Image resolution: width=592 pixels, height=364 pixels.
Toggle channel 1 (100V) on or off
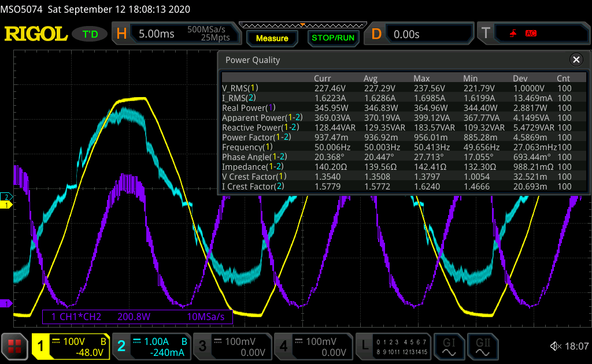pyautogui.click(x=71, y=347)
